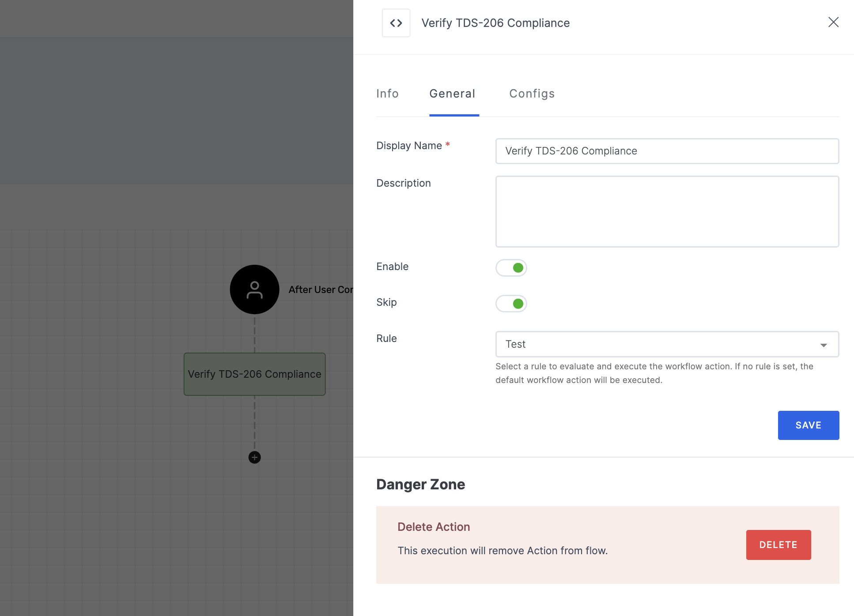The width and height of the screenshot is (854, 616).
Task: Click into the Description text area
Action: [x=667, y=211]
